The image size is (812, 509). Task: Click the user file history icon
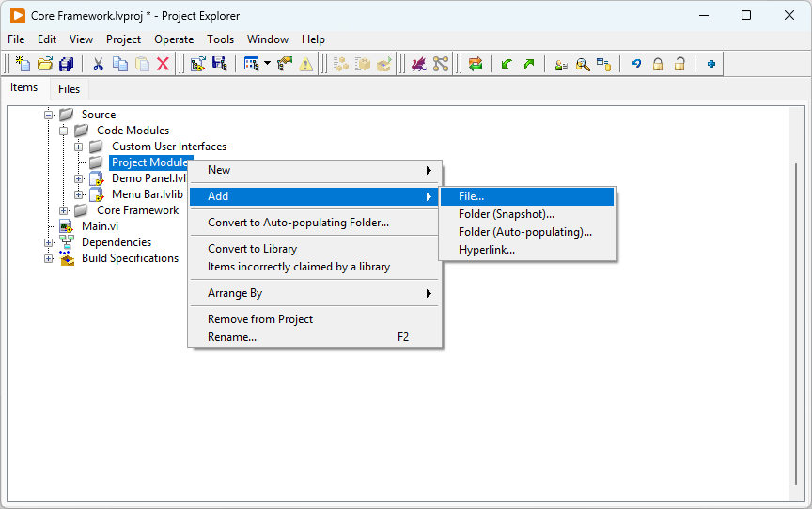[561, 65]
